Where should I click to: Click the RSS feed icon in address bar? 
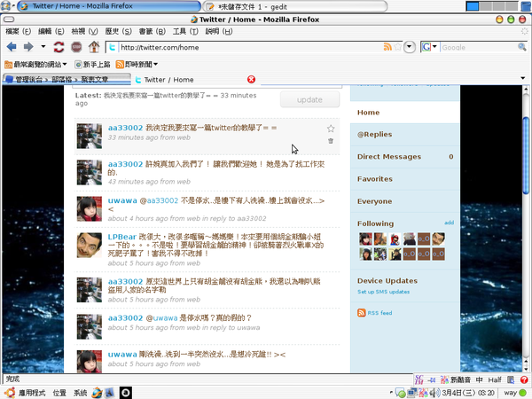click(x=387, y=47)
